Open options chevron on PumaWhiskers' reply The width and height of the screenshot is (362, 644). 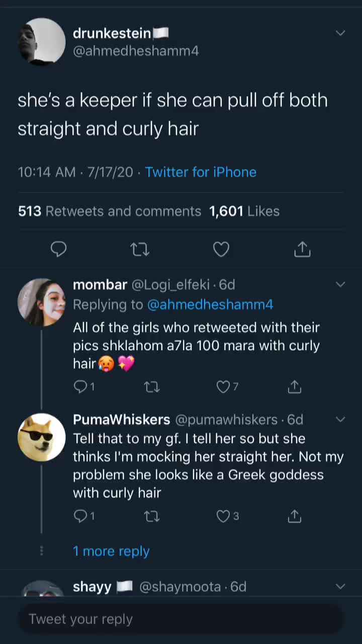click(x=340, y=420)
